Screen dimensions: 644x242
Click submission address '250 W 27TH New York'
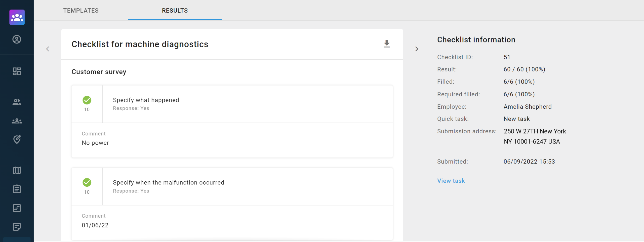tap(535, 131)
